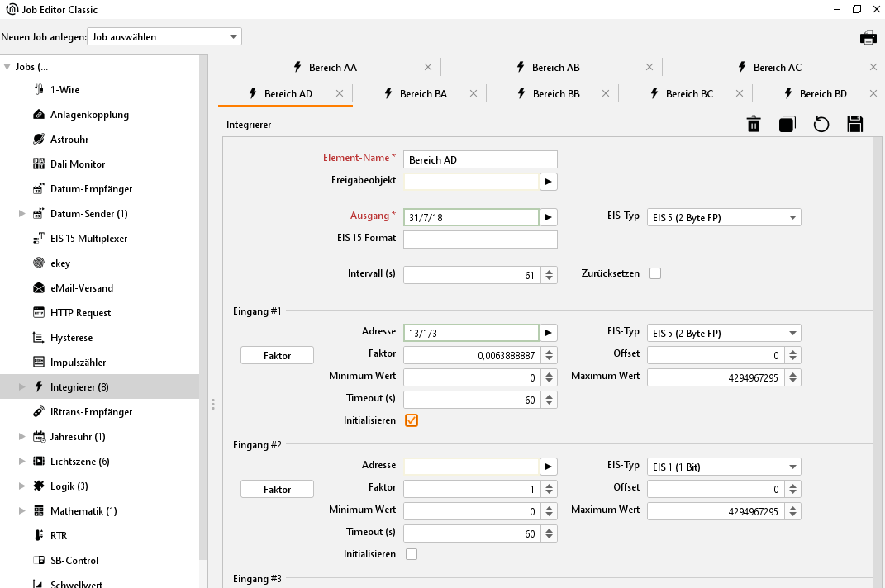Open the eMail-Versand job type

point(81,288)
